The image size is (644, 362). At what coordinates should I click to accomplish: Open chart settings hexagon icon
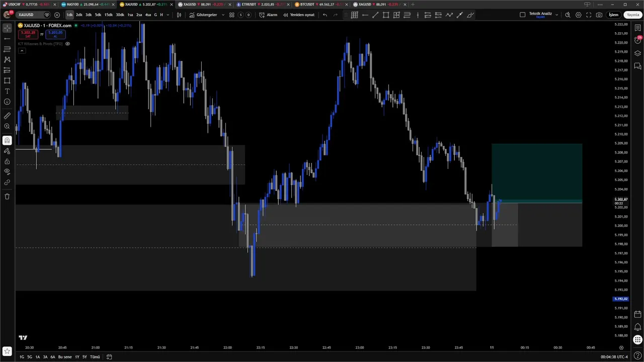578,15
